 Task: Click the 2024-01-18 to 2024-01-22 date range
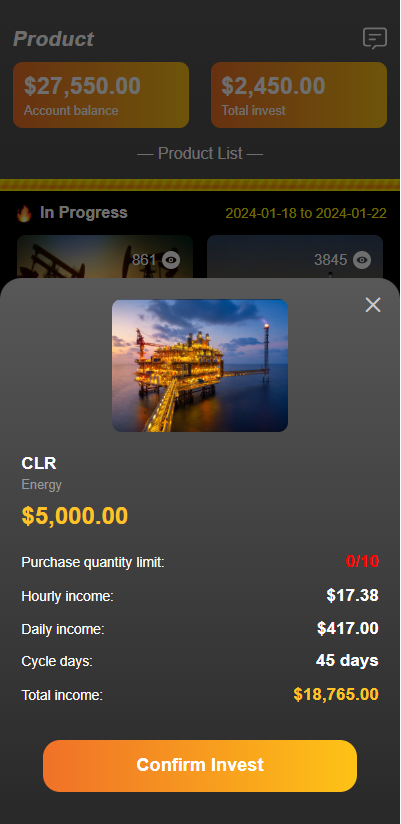pyautogui.click(x=306, y=213)
